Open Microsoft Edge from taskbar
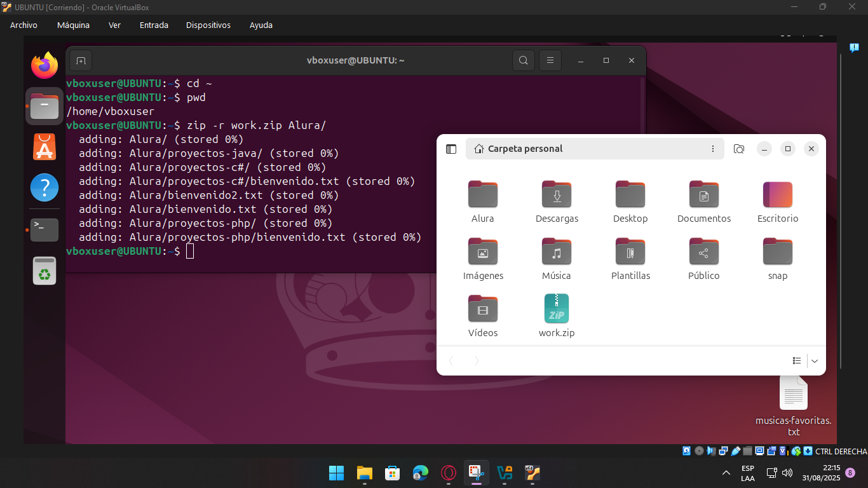This screenshot has height=488, width=868. [420, 473]
